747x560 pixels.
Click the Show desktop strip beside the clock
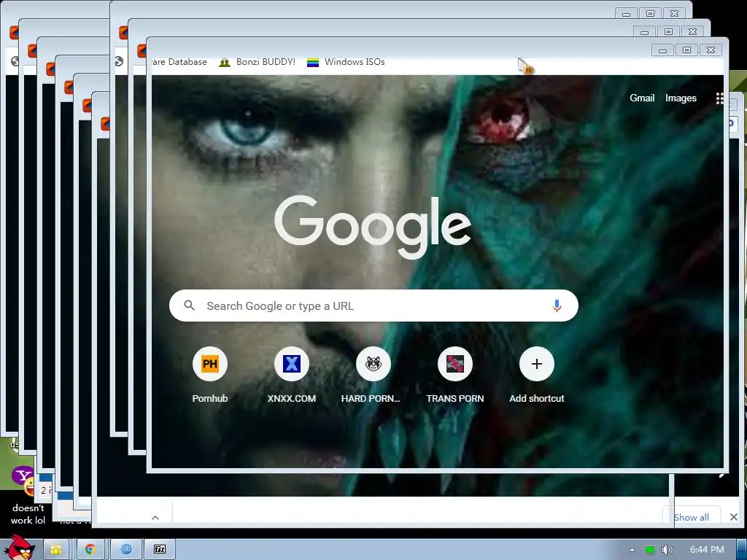[x=741, y=550]
